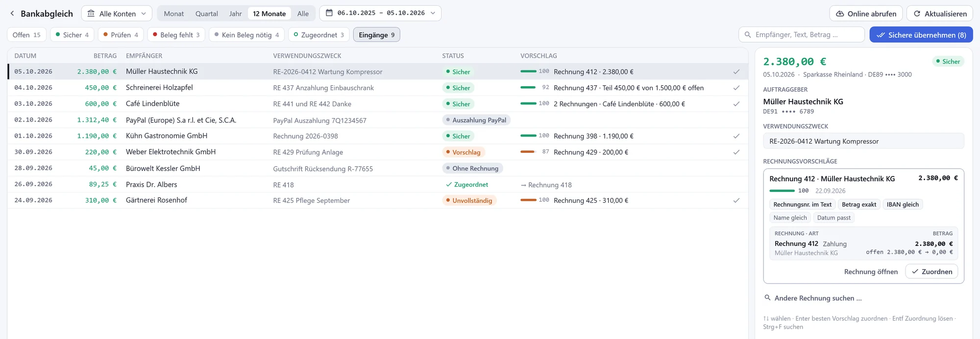The width and height of the screenshot is (980, 339).
Task: Accept suggestion checkmark for Kühn Gastronomie GmbH row
Action: 736,136
